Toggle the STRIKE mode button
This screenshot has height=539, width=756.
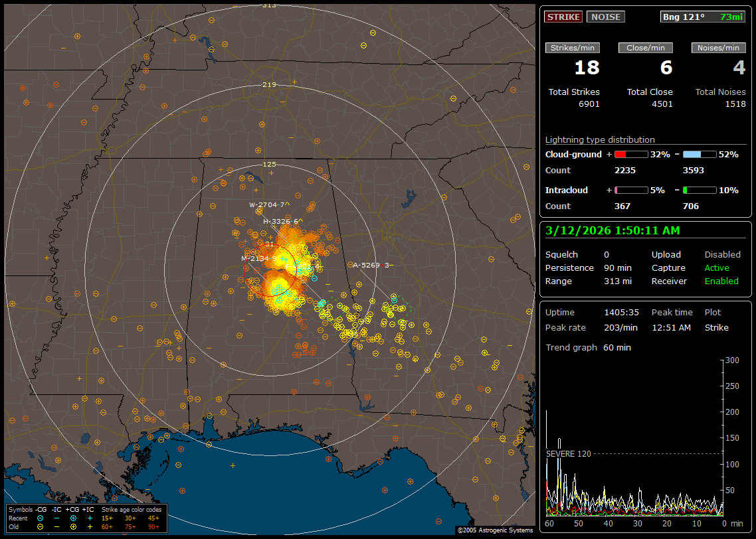tap(563, 17)
